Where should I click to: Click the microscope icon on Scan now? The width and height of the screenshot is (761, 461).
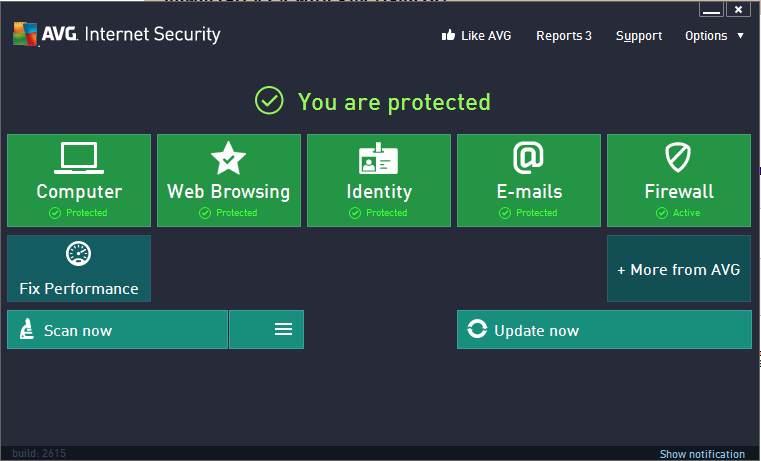click(26, 330)
